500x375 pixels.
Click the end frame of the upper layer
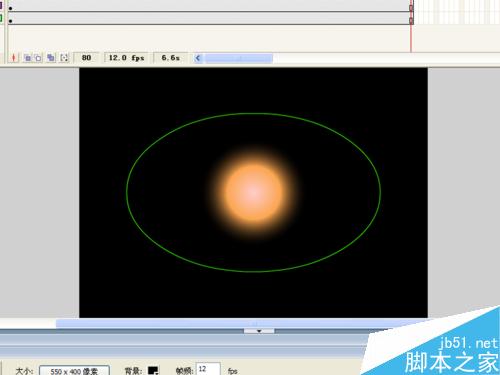click(411, 7)
